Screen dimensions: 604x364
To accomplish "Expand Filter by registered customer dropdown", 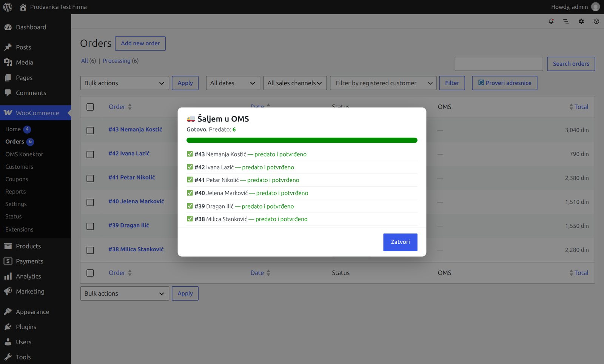I will click(383, 83).
